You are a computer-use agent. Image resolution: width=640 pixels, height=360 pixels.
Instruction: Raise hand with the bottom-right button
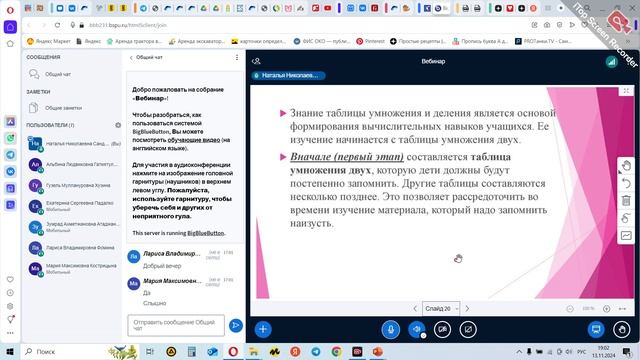coord(622,329)
